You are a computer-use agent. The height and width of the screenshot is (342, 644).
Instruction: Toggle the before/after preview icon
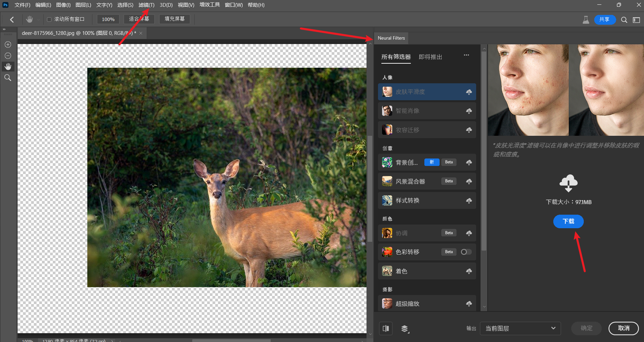tap(386, 328)
